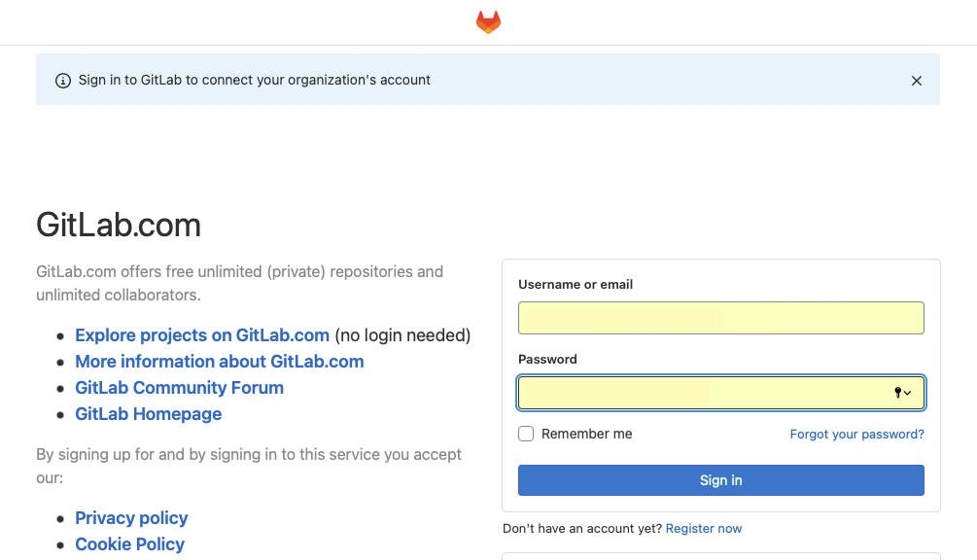The height and width of the screenshot is (560, 977).
Task: Click the Remember me label text
Action: 586,434
